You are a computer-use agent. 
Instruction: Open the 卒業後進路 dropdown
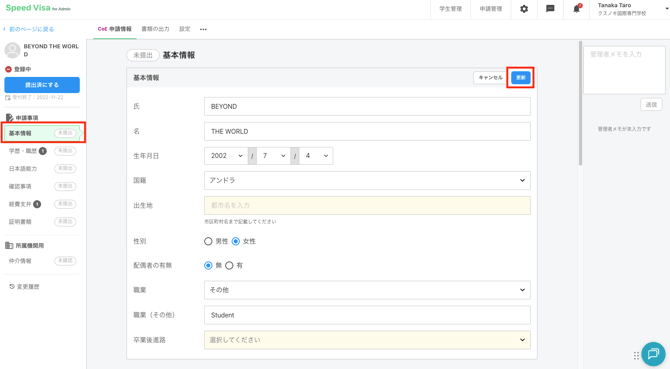point(367,340)
